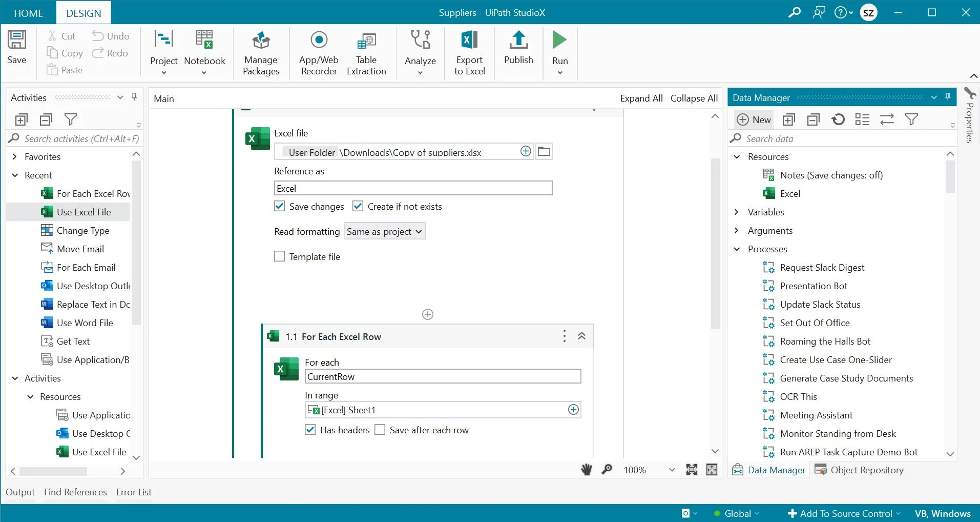Browse for Excel file with folder icon
980x522 pixels.
coord(544,152)
